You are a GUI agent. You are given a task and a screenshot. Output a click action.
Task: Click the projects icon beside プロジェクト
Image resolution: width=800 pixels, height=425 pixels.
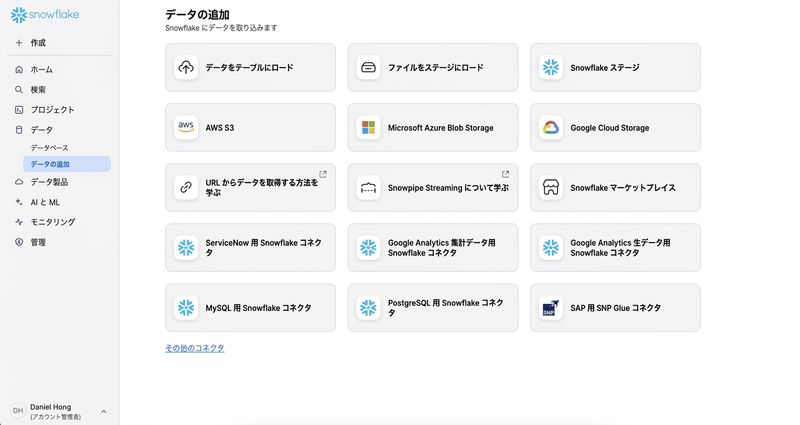tap(19, 110)
